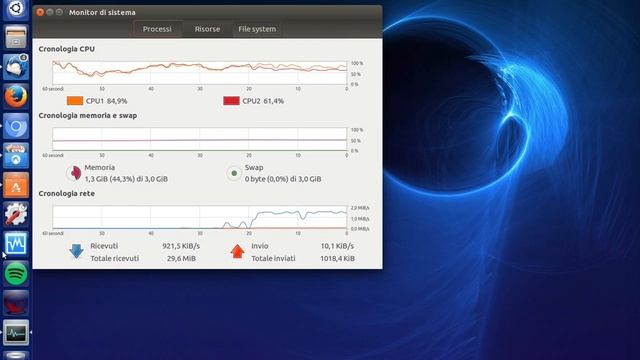Click the Monitor di sistema title text
This screenshot has height=360, width=640.
point(102,13)
